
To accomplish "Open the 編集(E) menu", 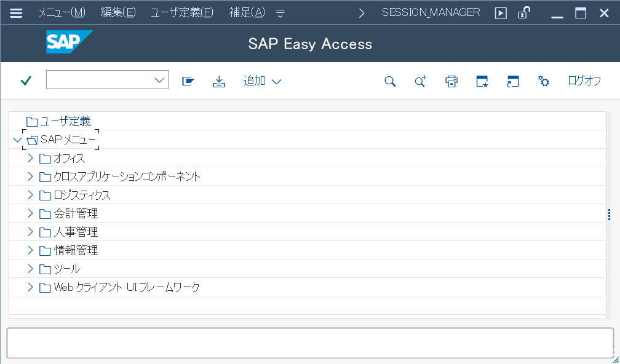I will tap(119, 12).
